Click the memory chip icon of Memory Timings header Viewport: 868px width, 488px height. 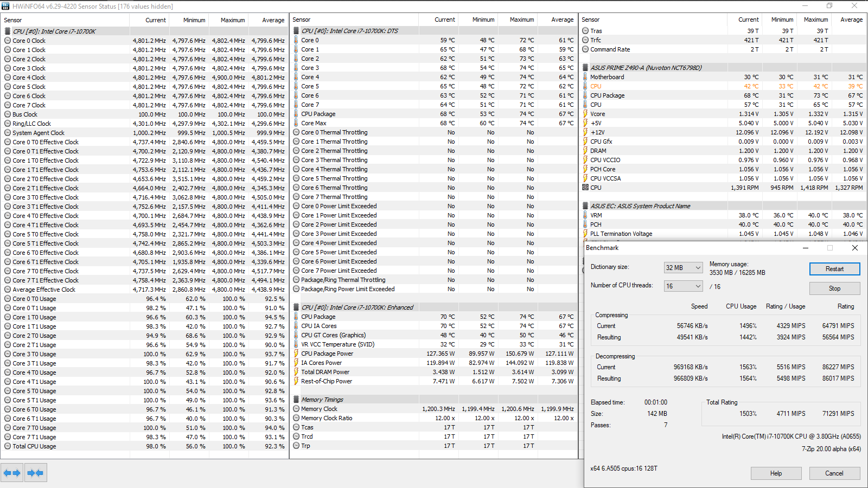point(296,400)
